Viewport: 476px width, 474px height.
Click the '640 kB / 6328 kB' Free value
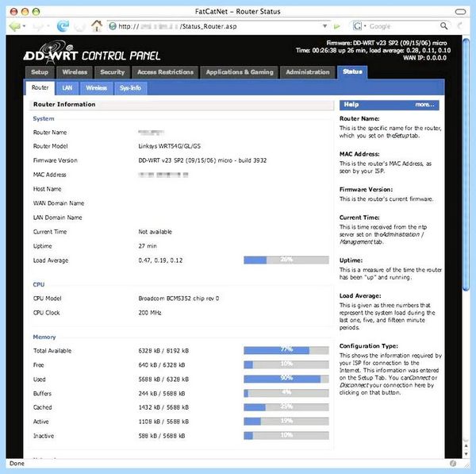(x=162, y=364)
